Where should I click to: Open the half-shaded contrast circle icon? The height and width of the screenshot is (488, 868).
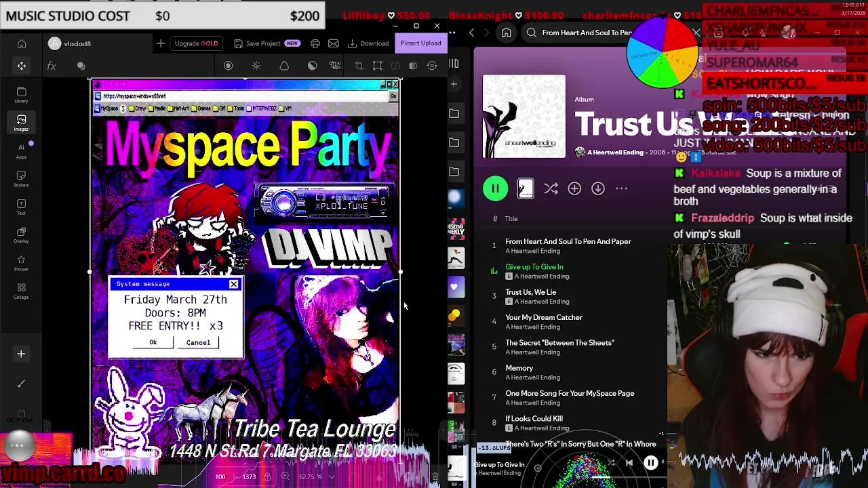(312, 66)
